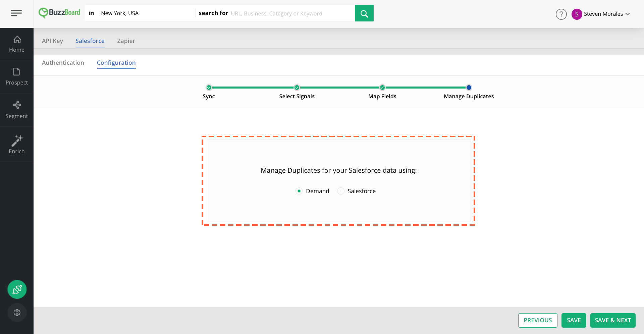Switch to the Salesforce tab

(90, 41)
